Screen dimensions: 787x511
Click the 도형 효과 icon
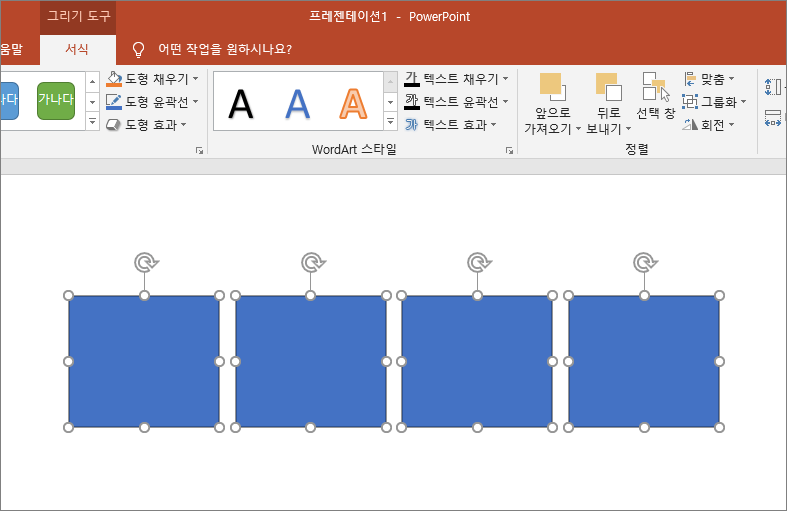[x=113, y=124]
